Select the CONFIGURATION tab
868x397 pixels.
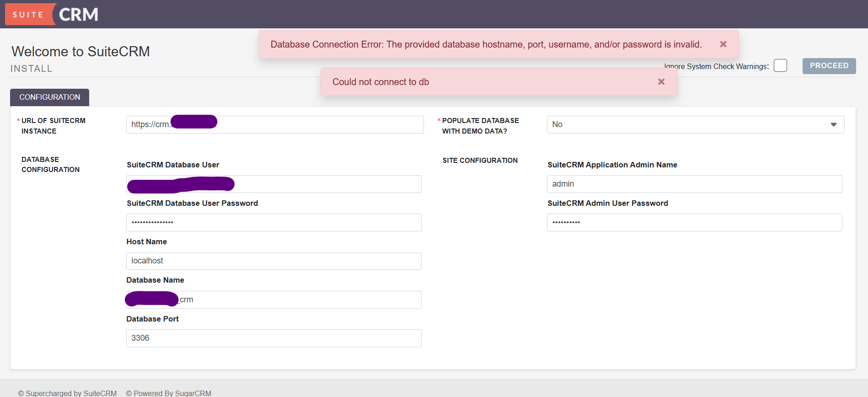pyautogui.click(x=49, y=97)
